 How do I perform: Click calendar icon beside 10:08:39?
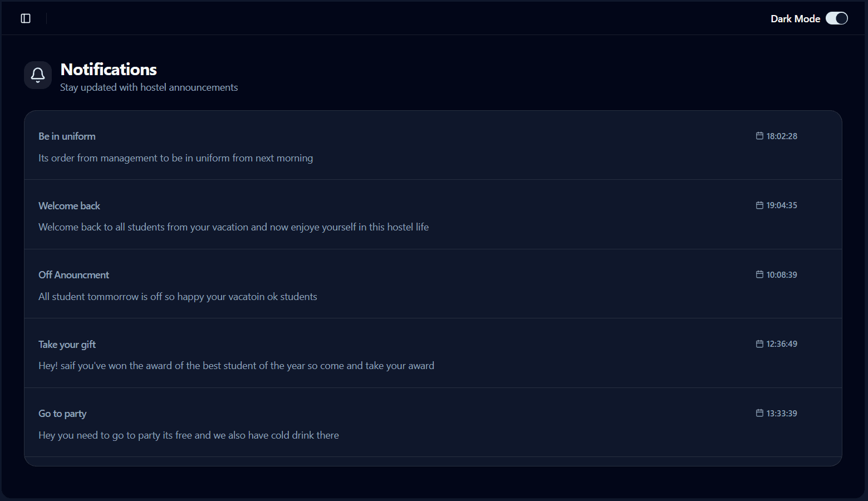coord(759,274)
